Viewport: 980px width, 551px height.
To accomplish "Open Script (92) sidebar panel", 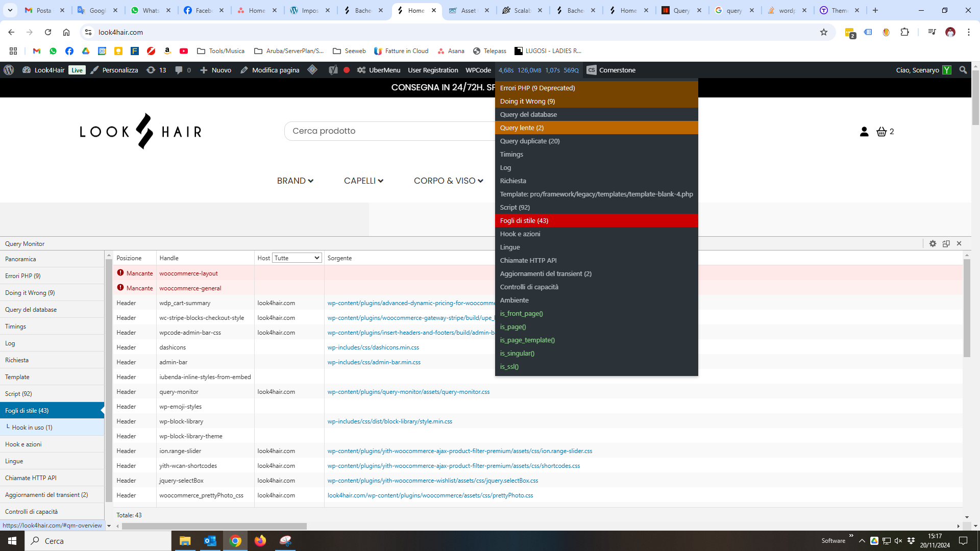I will pyautogui.click(x=52, y=393).
